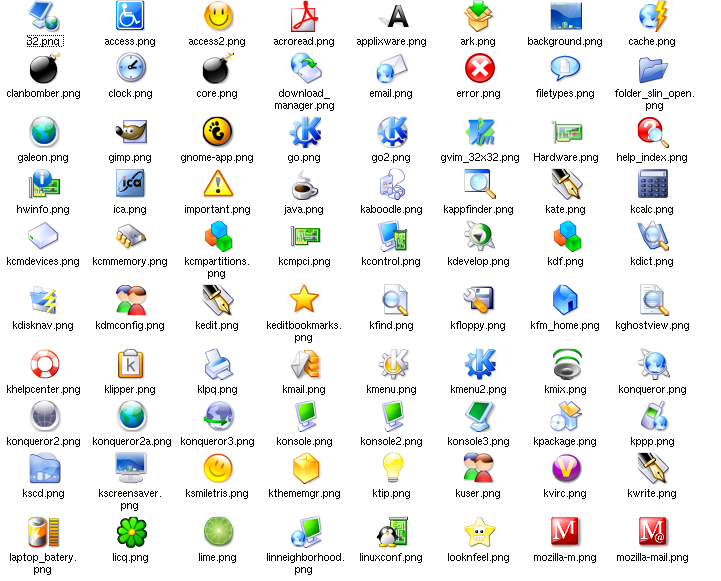Select the lime.png icon

(x=217, y=531)
